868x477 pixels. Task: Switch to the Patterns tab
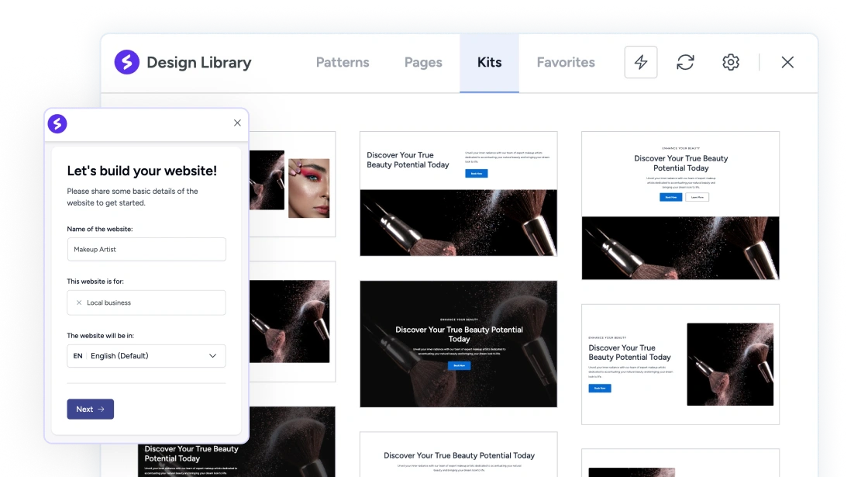click(343, 62)
